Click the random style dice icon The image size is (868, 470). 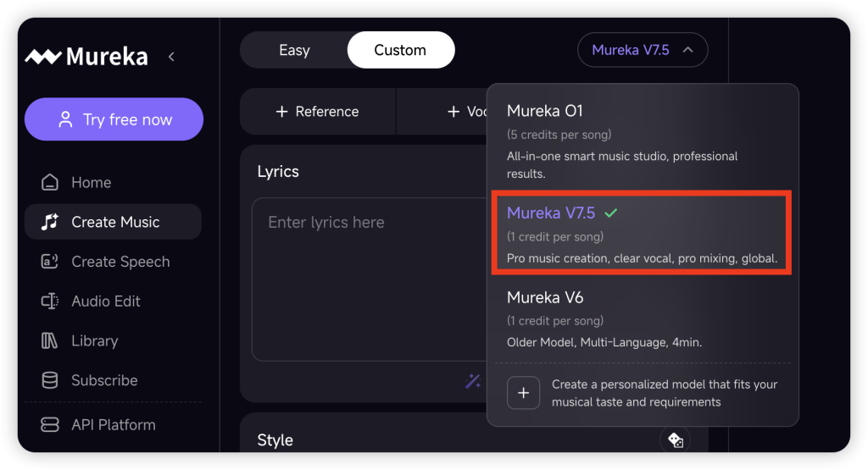pos(676,440)
